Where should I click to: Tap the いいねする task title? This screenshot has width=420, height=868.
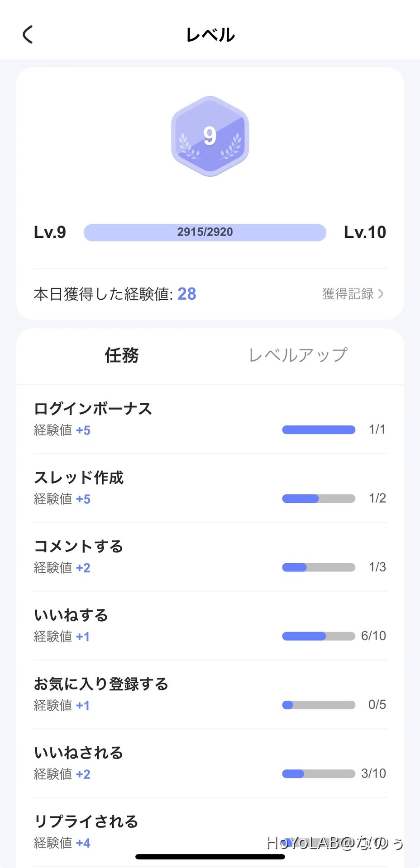coord(71,615)
